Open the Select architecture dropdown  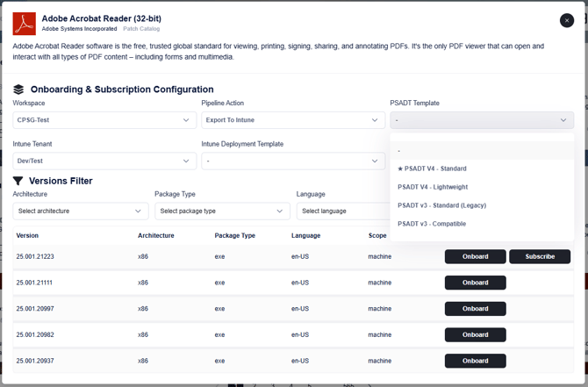pos(81,211)
